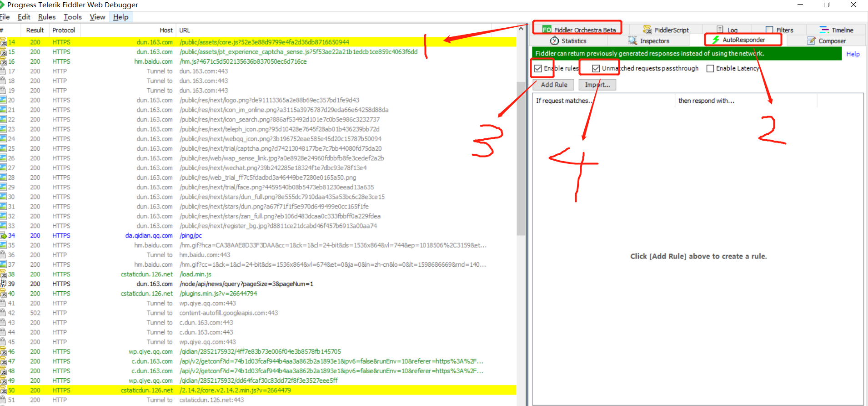Viewport: 868px width, 406px height.
Task: Click the AutoResponder lightning bolt icon
Action: (x=716, y=40)
